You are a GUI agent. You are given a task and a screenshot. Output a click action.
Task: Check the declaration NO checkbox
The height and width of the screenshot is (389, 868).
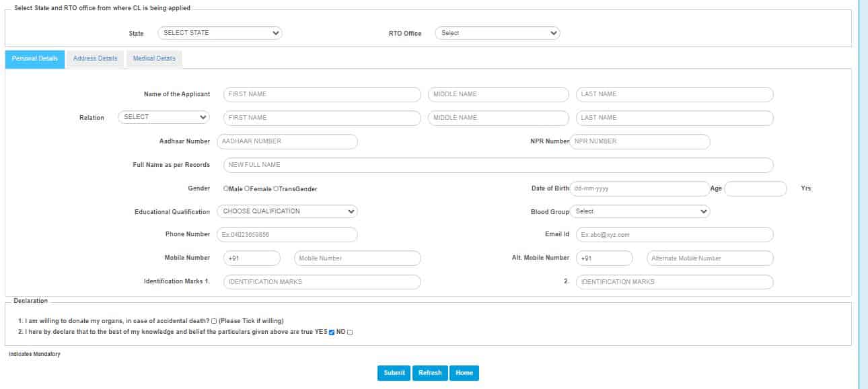click(350, 332)
